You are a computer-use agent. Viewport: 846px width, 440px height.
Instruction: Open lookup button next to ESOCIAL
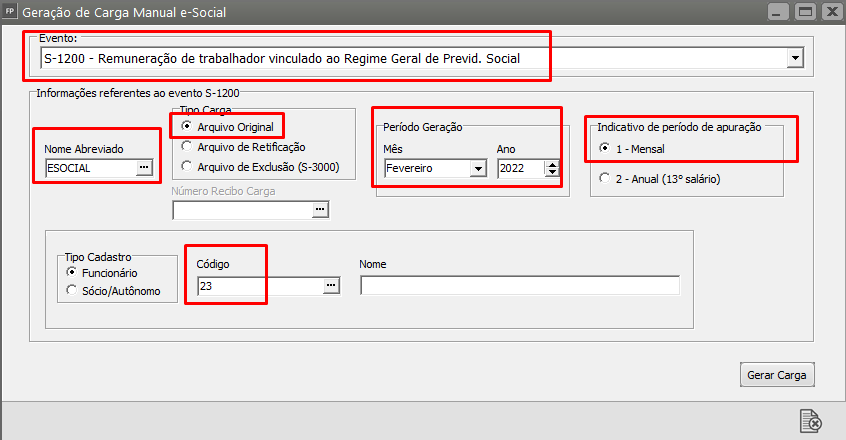point(144,168)
